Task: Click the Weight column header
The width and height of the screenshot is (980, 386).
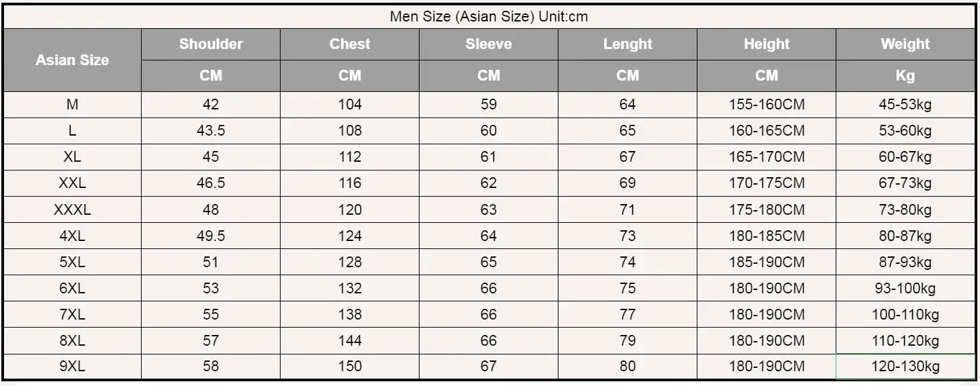Action: pyautogui.click(x=905, y=44)
